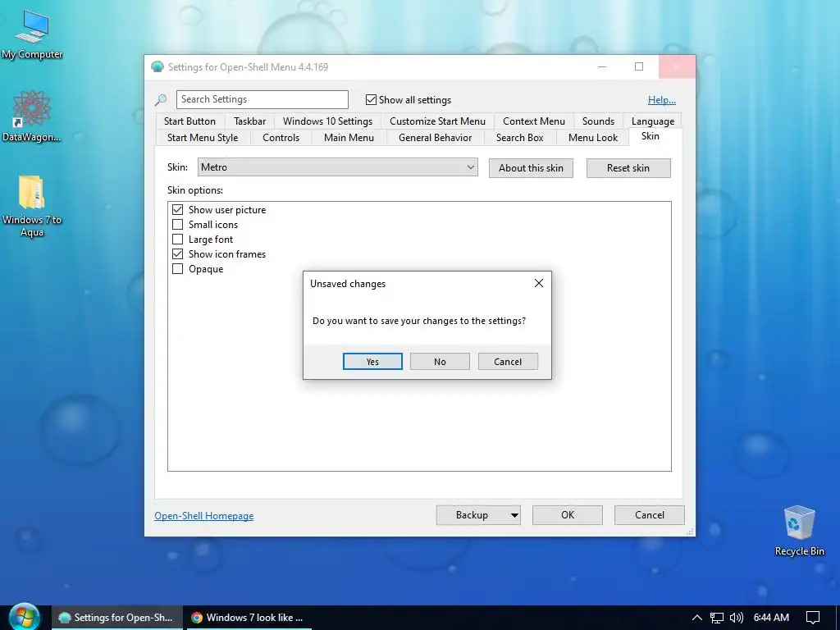Switch to Start Menu Style tab

tap(203, 138)
